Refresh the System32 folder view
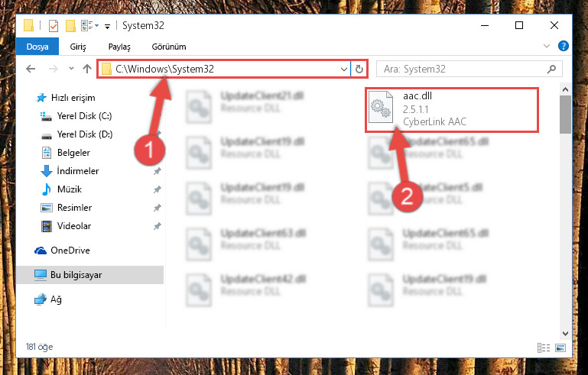Image resolution: width=588 pixels, height=375 pixels. (359, 69)
